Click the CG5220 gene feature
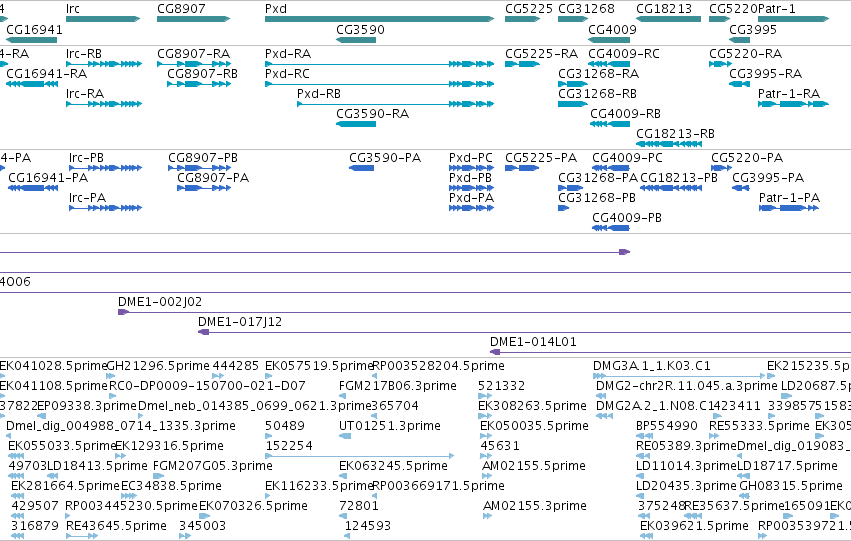The height and width of the screenshot is (541, 851). 720,20
